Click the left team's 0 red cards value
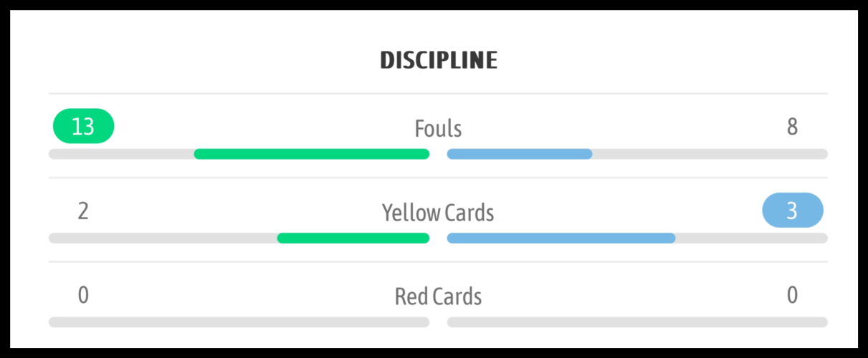This screenshot has width=868, height=358. [x=83, y=295]
